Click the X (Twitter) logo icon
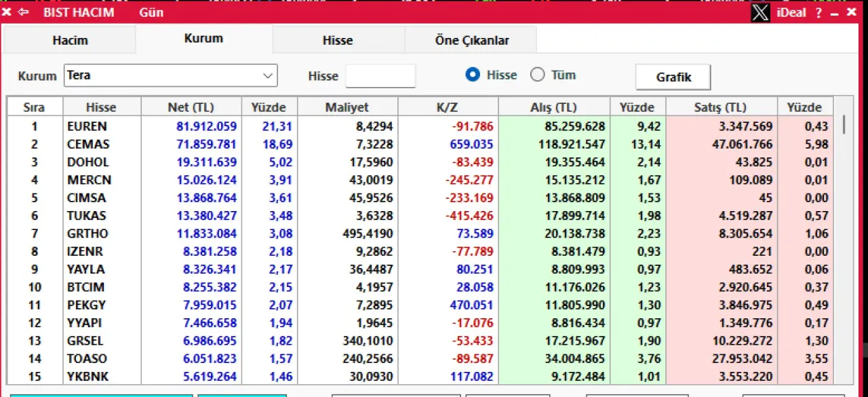868x397 pixels. point(760,12)
